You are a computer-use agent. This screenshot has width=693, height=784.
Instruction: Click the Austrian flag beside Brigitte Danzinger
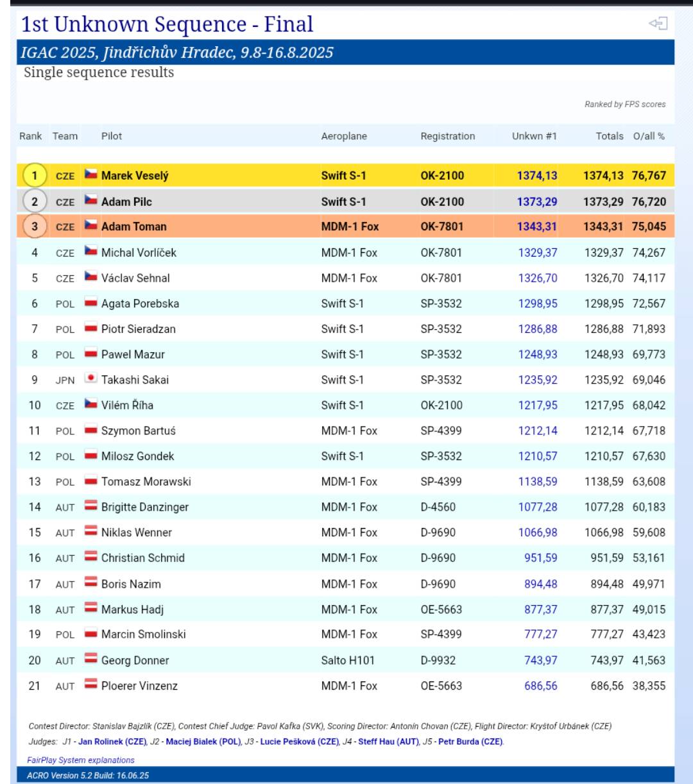91,506
